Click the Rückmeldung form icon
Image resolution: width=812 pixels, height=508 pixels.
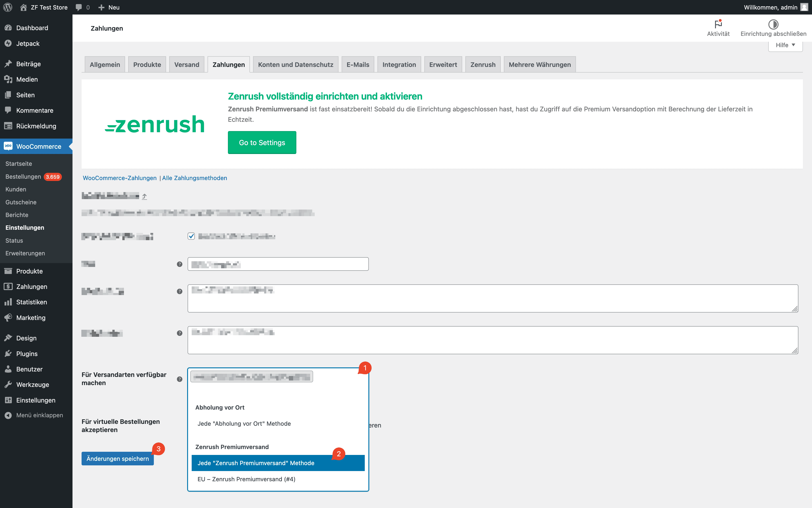8,126
